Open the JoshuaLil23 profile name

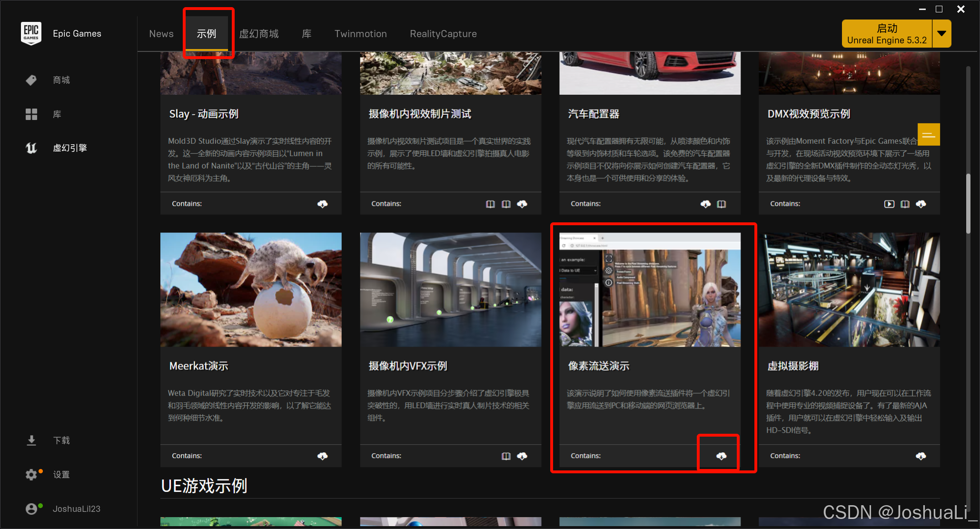pos(77,509)
